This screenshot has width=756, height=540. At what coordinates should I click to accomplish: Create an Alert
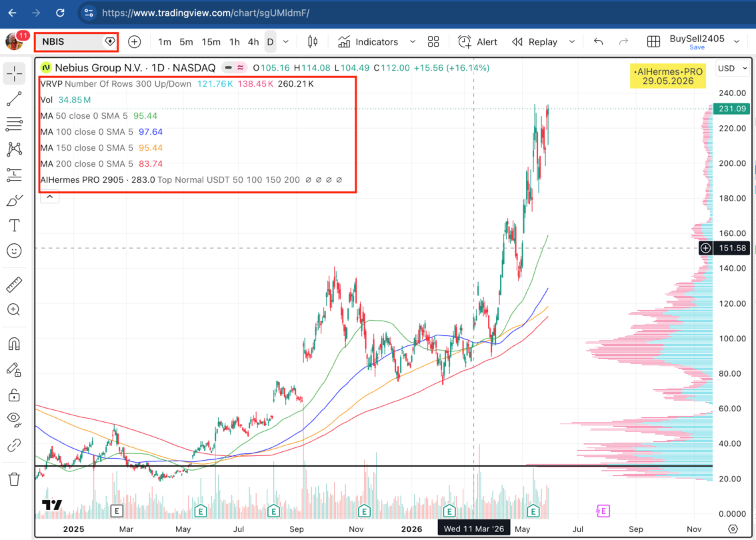point(477,42)
